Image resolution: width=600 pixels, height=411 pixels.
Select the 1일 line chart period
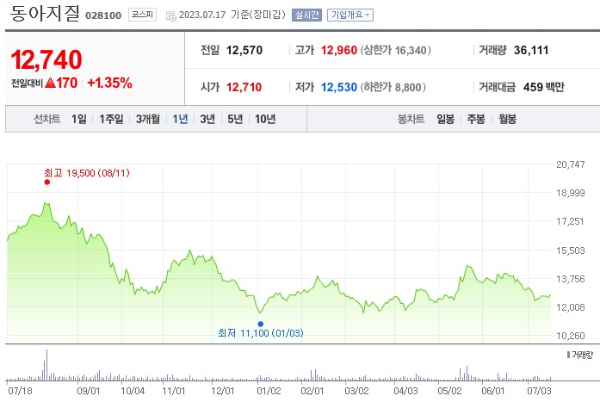pyautogui.click(x=79, y=119)
